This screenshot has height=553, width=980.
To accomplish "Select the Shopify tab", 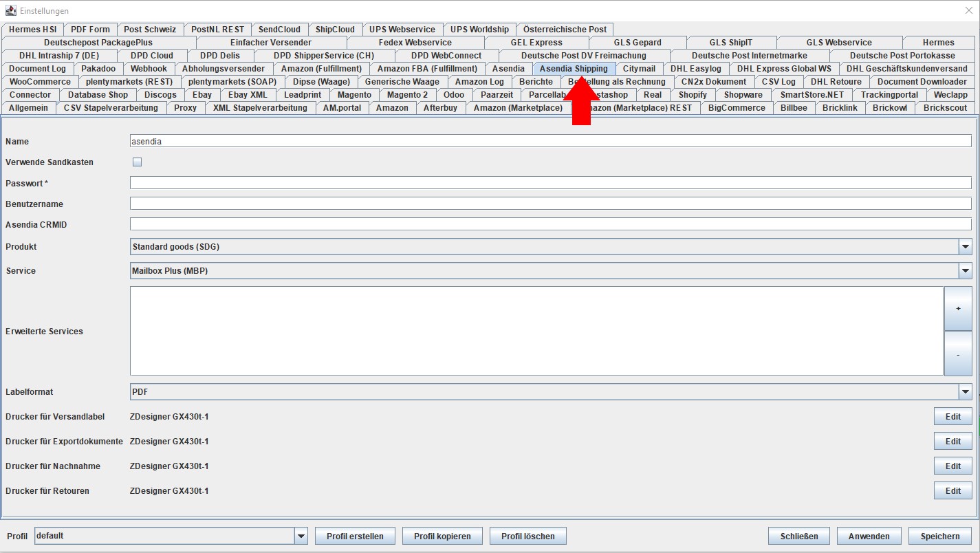I will pos(693,95).
